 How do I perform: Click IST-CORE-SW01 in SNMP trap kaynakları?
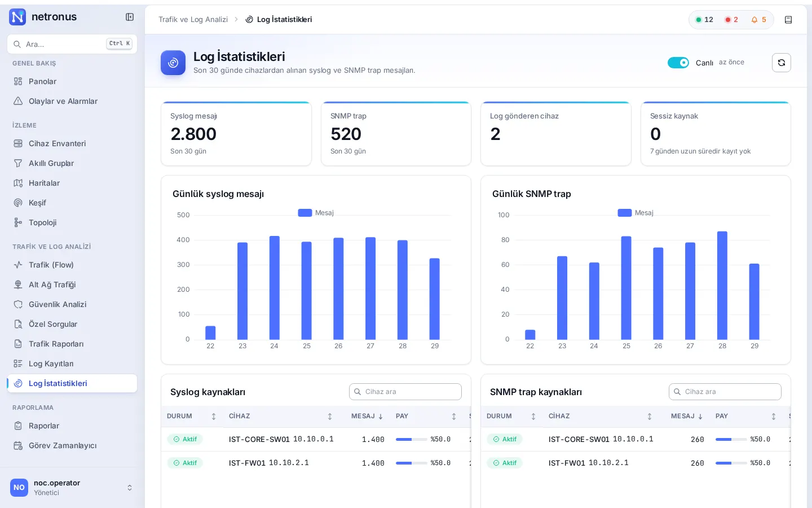[579, 439]
